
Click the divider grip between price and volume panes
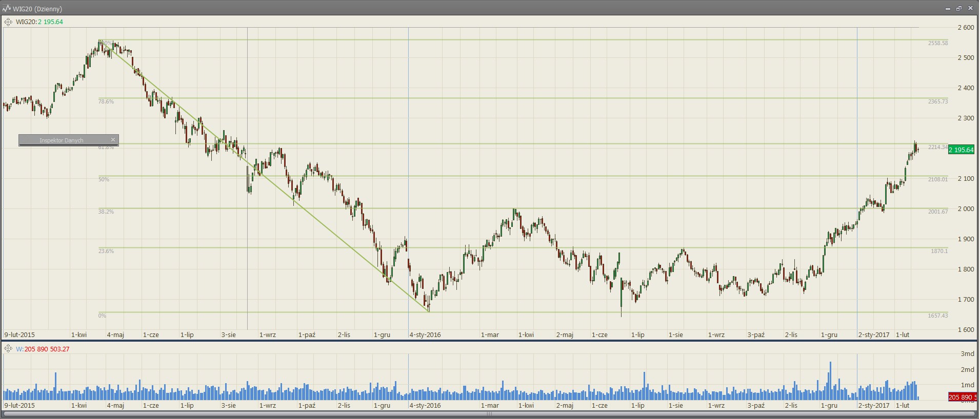(489, 340)
